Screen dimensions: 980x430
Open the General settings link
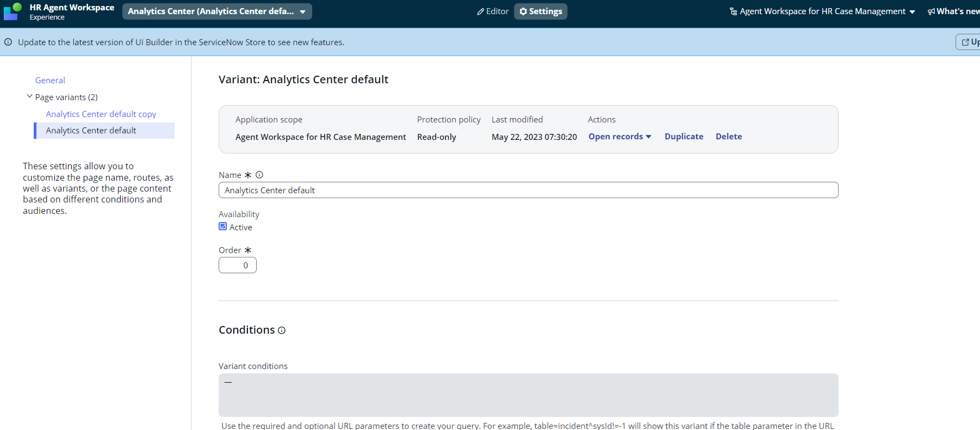(50, 81)
